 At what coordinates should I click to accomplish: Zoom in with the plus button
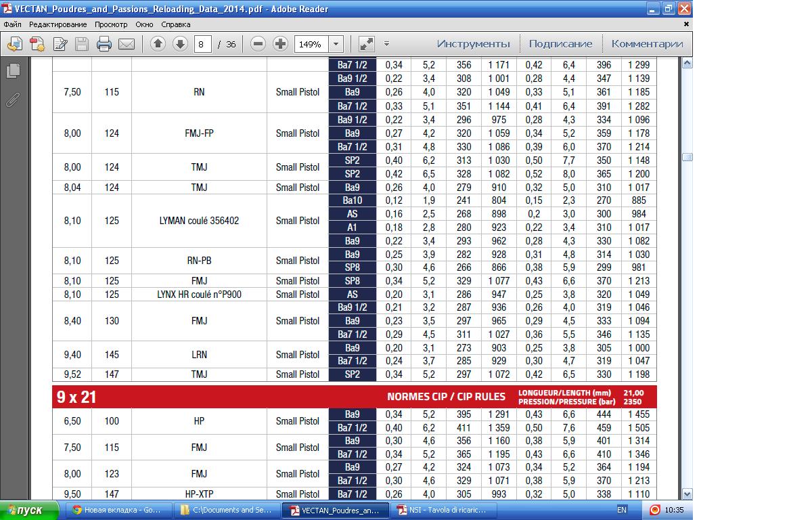[280, 44]
